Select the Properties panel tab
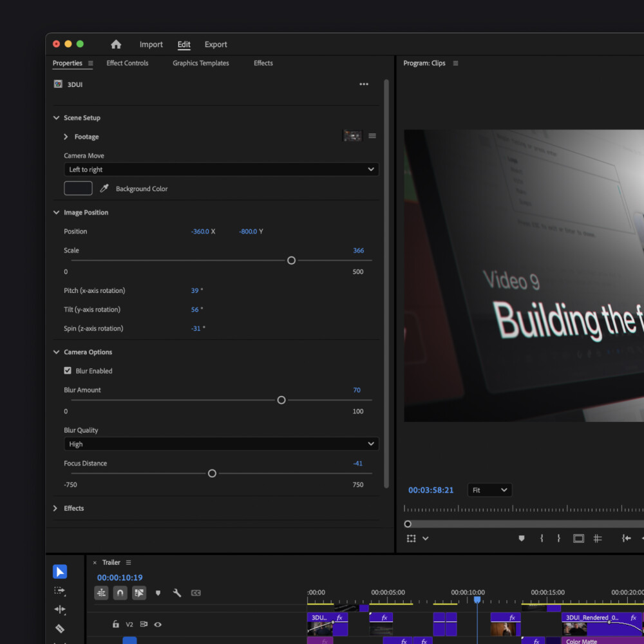Viewport: 644px width, 644px height. click(68, 63)
